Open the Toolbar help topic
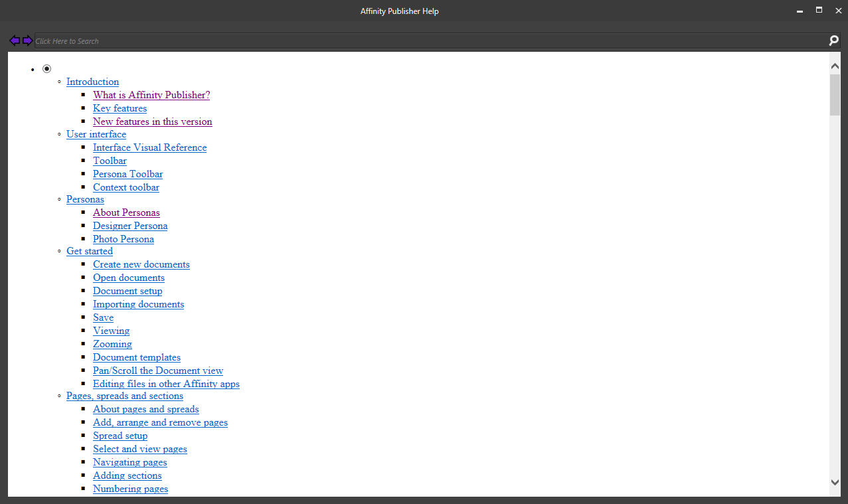Viewport: 848px width, 504px height. 110,161
